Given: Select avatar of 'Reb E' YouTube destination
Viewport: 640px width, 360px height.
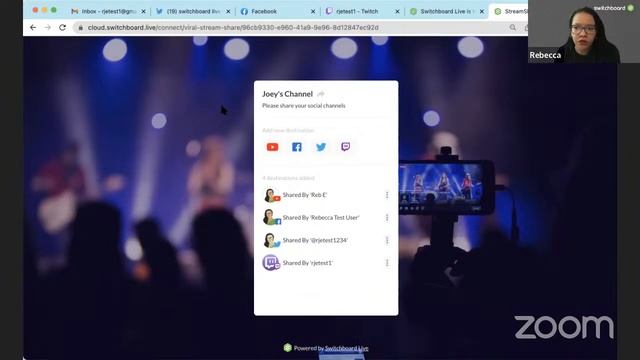Looking at the screenshot, I should click(271, 195).
